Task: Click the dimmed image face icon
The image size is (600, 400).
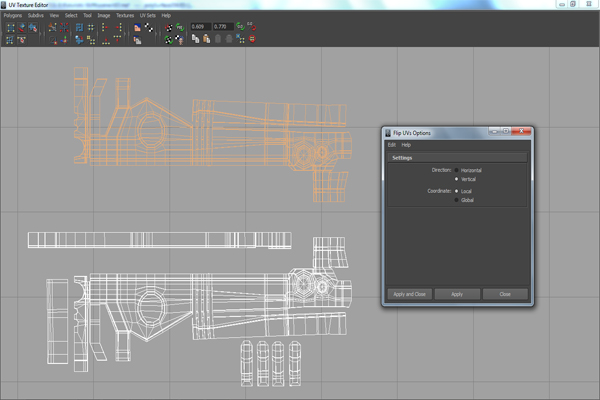Action: coord(137,40)
